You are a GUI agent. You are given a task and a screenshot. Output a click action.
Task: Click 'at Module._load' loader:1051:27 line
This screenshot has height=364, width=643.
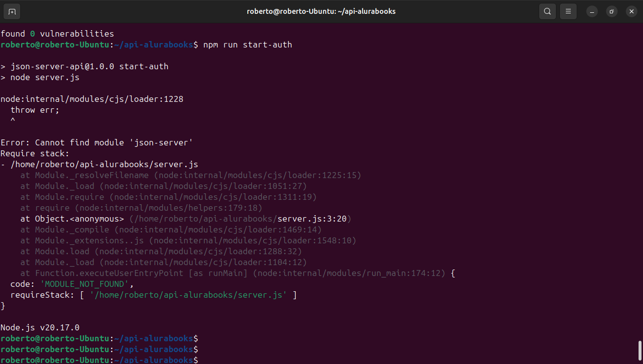[164, 186]
